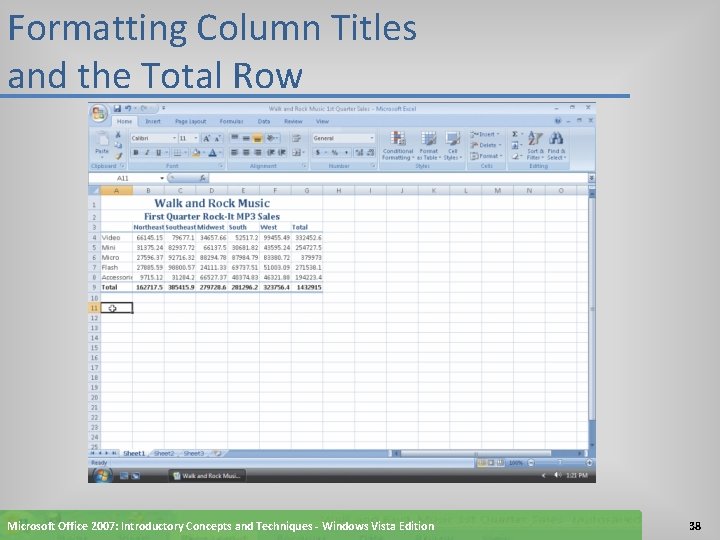Increase the cell indent
The image size is (720, 540).
click(x=282, y=152)
